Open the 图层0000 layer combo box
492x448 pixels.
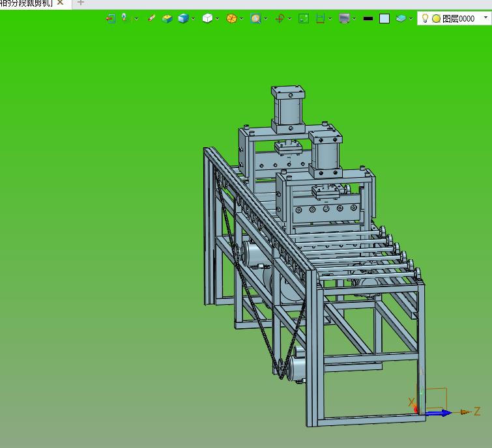point(454,18)
